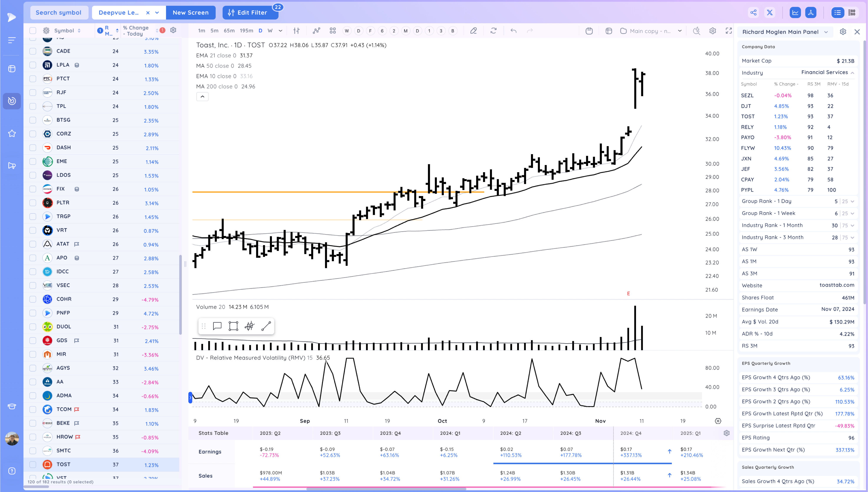
Task: Open the drawing pencil tool
Action: click(x=473, y=31)
